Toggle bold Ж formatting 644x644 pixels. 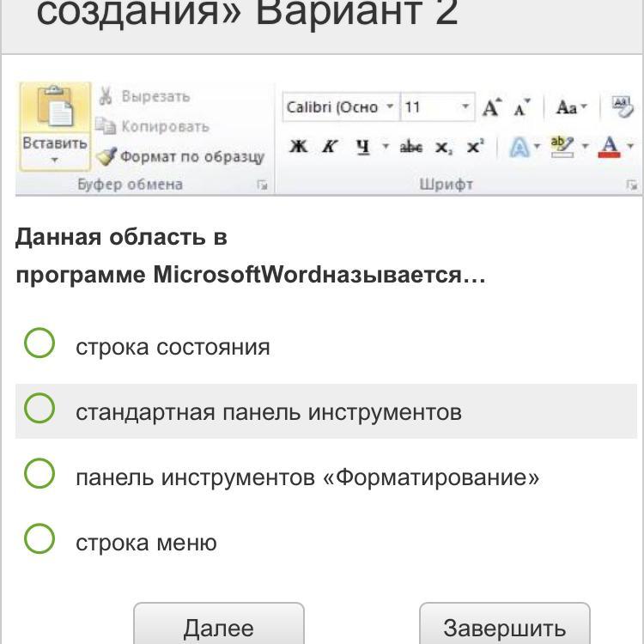tap(299, 146)
